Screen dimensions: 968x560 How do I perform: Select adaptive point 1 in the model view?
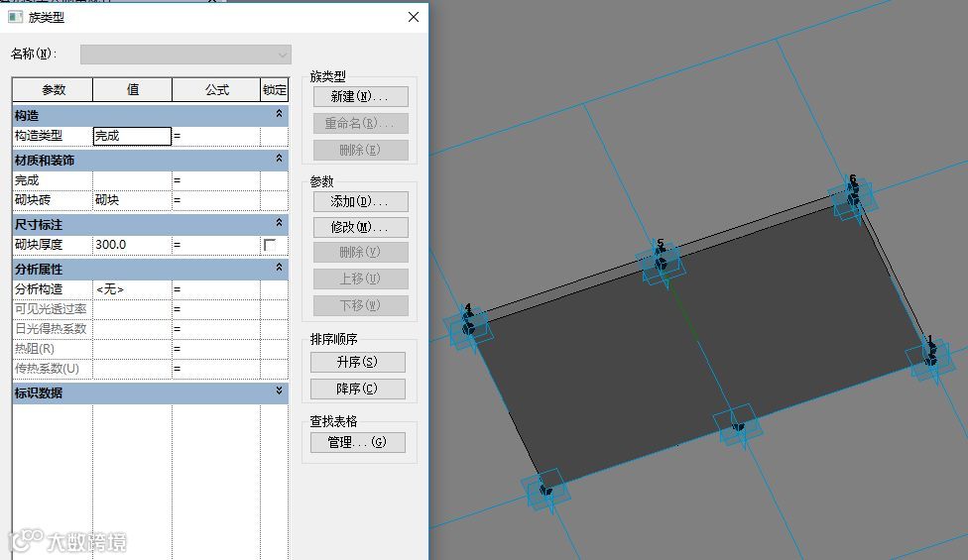coord(929,358)
